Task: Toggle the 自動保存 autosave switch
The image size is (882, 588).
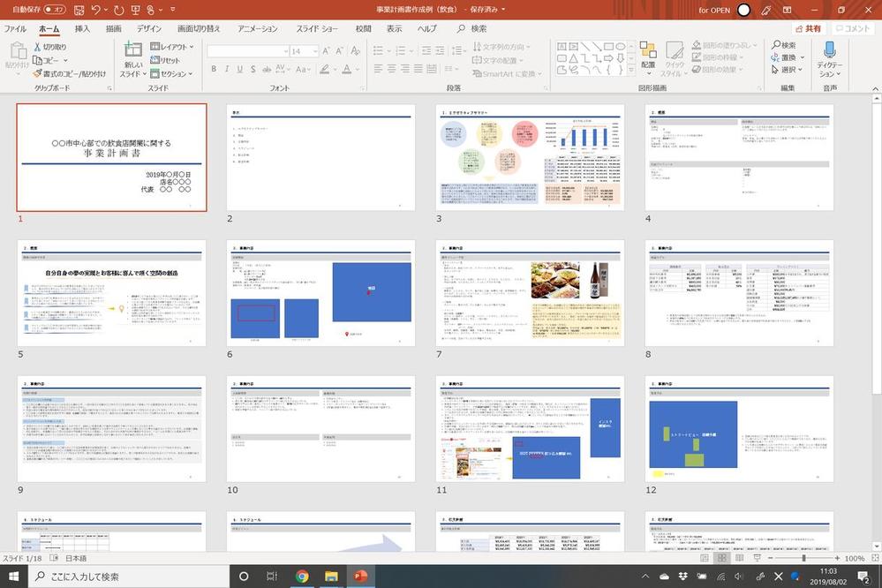Action: click(55, 10)
